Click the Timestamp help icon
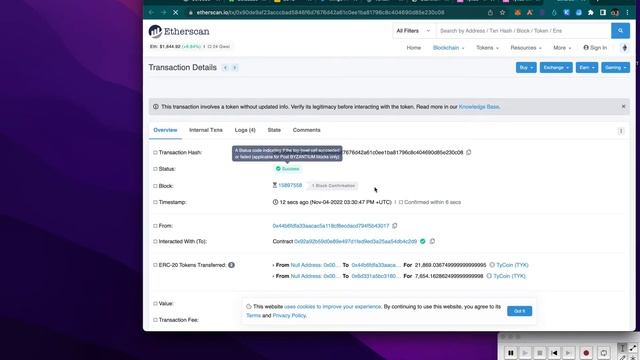 click(155, 202)
